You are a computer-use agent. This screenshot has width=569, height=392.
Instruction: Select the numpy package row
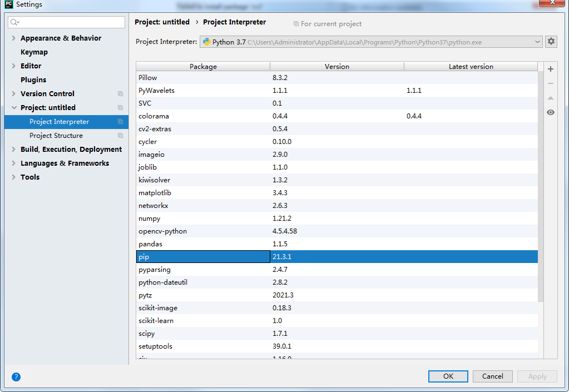[337, 219]
